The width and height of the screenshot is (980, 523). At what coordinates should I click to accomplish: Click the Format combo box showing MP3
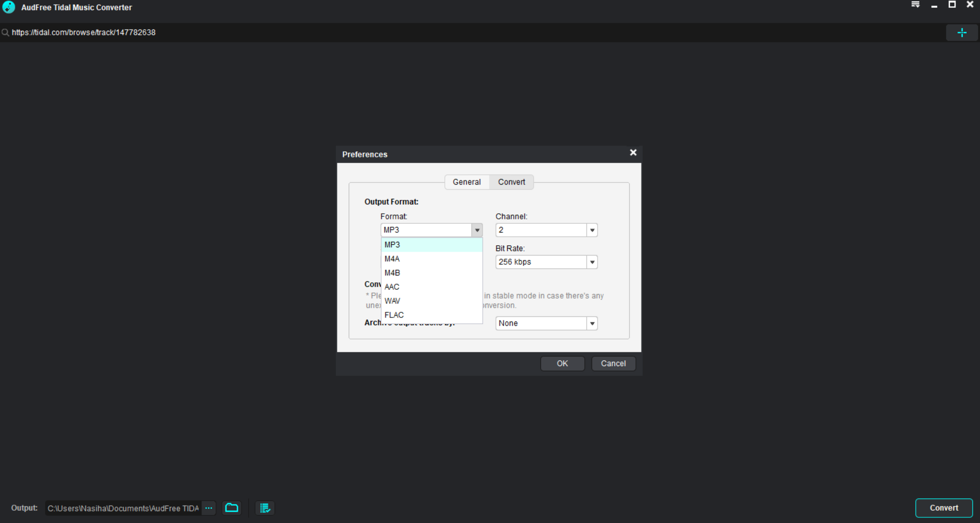(x=431, y=230)
